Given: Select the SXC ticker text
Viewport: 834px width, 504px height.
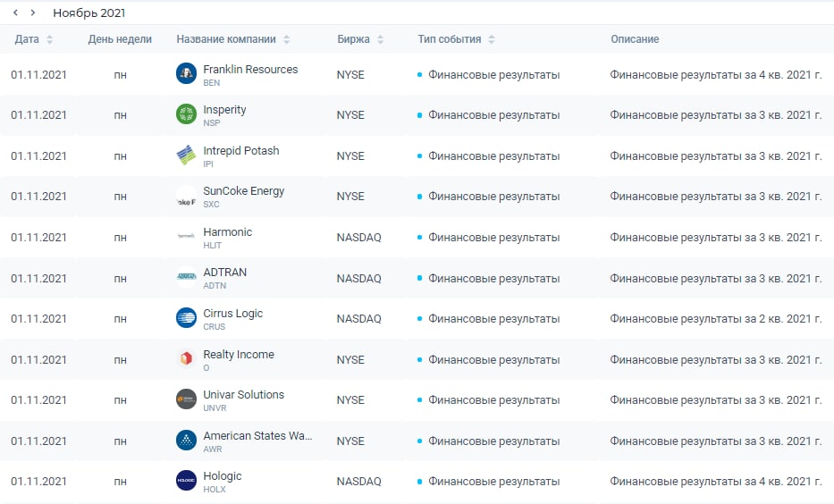Looking at the screenshot, I should (211, 205).
